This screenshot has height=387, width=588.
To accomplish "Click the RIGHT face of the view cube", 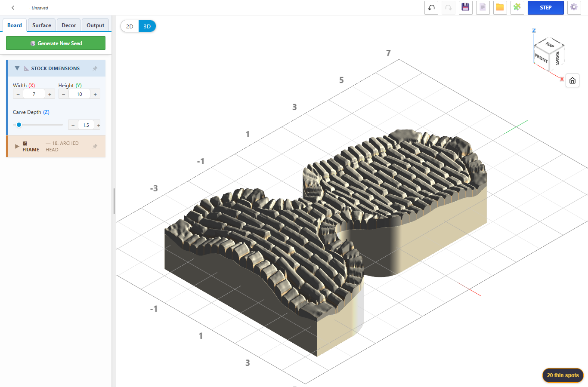I will (x=557, y=58).
